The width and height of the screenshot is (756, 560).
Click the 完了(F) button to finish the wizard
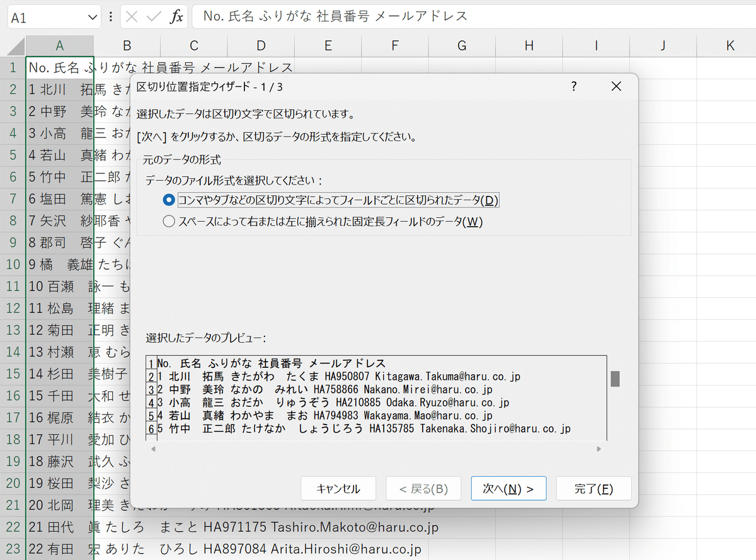593,488
